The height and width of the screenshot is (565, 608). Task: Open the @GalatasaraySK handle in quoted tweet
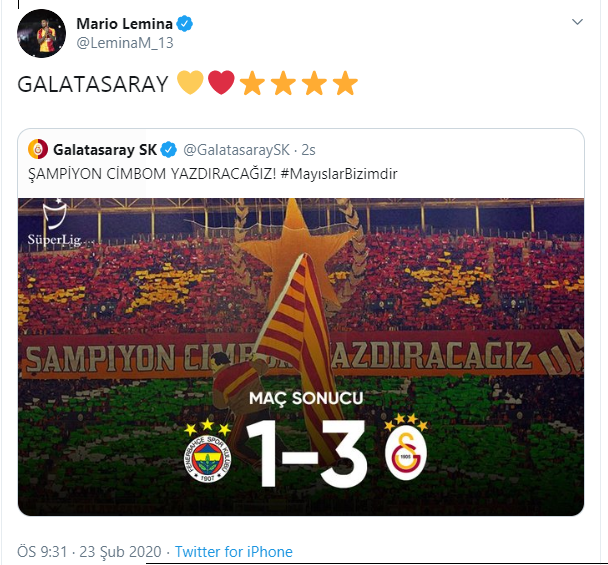[x=237, y=150]
